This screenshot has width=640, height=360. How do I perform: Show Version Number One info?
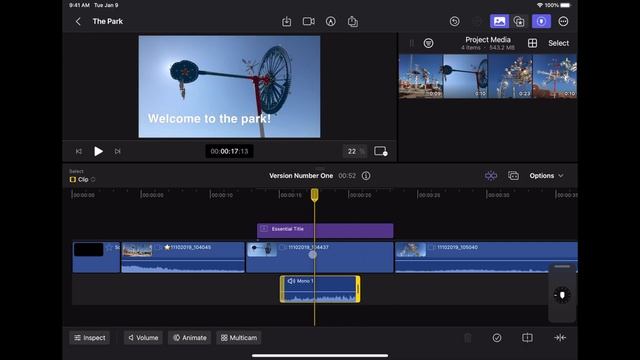[x=366, y=176]
